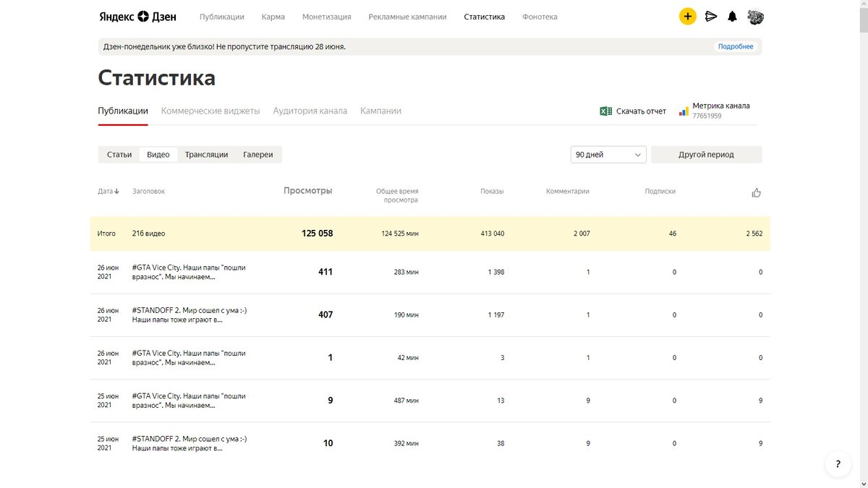Image resolution: width=868 pixels, height=488 pixels.
Task: Sort by the Просмотры column header
Action: click(x=308, y=191)
